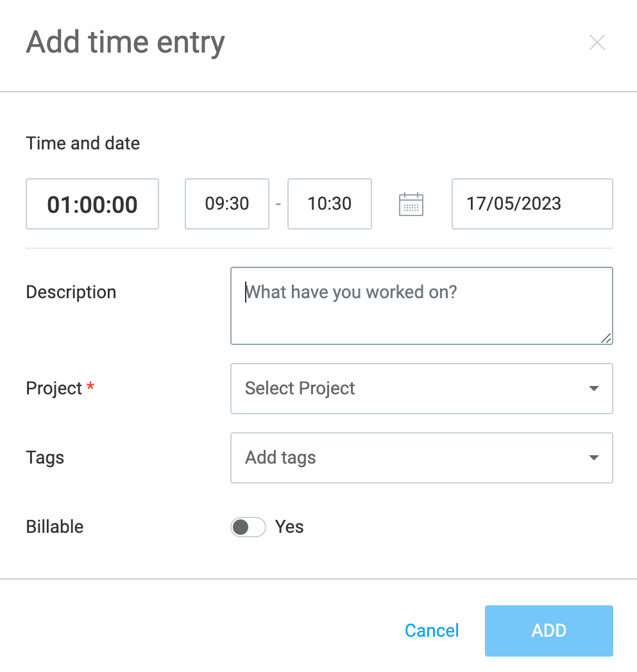Screen dimensions: 637x672
Task: Open the calendar date picker icon
Action: click(411, 204)
